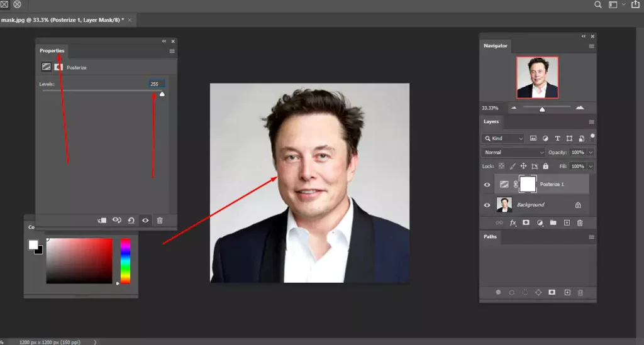Screen dimensions: 644x345
Task: Toggle adjustment visibility eye in Properties
Action: coord(145,221)
